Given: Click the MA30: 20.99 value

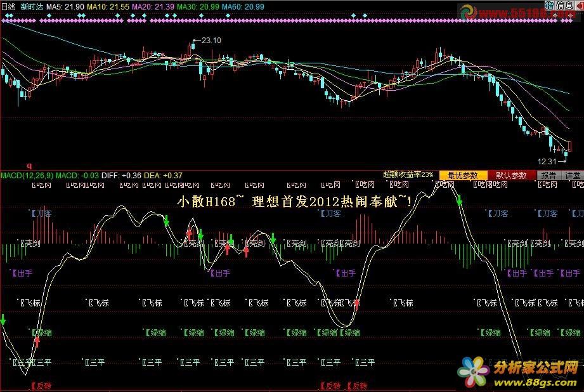Looking at the screenshot, I should click(198, 7).
